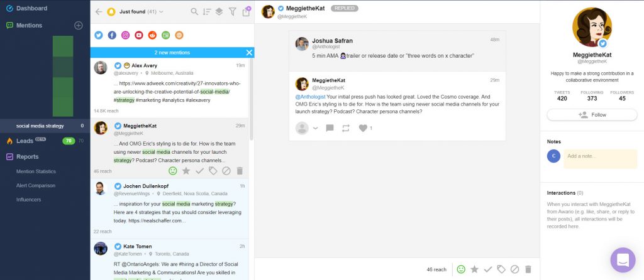Screen dimensions: 644x280
Task: Retweet MeggietheKat's tweet
Action: pyautogui.click(x=346, y=128)
